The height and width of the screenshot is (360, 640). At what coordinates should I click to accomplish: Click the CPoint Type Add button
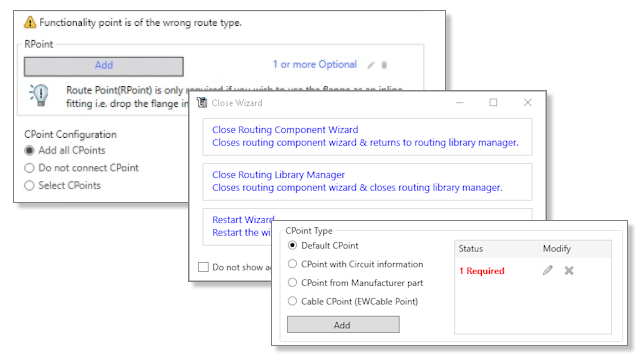(x=343, y=325)
